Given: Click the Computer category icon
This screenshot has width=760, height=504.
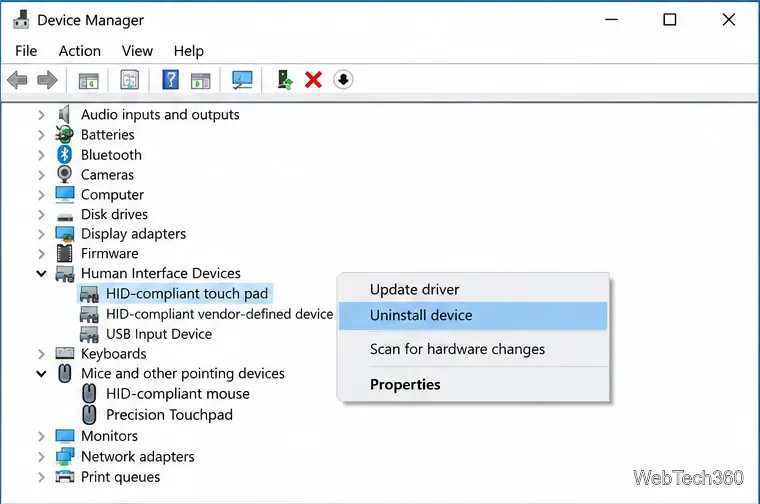Looking at the screenshot, I should 64,194.
